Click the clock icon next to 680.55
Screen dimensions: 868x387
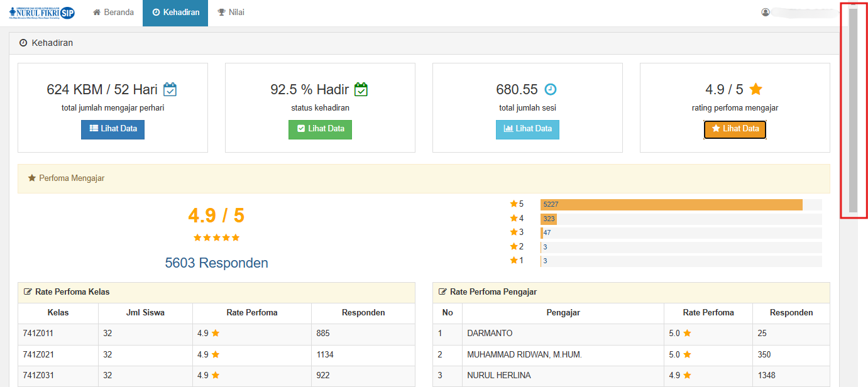coord(551,89)
